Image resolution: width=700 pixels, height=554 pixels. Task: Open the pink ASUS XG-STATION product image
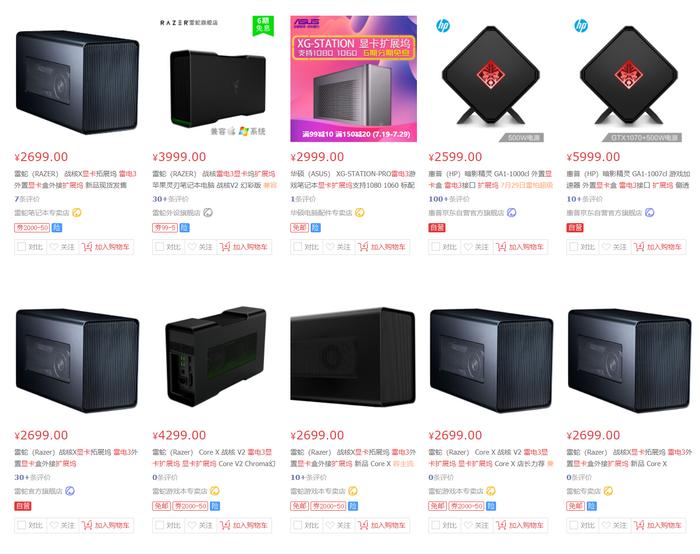(x=354, y=79)
